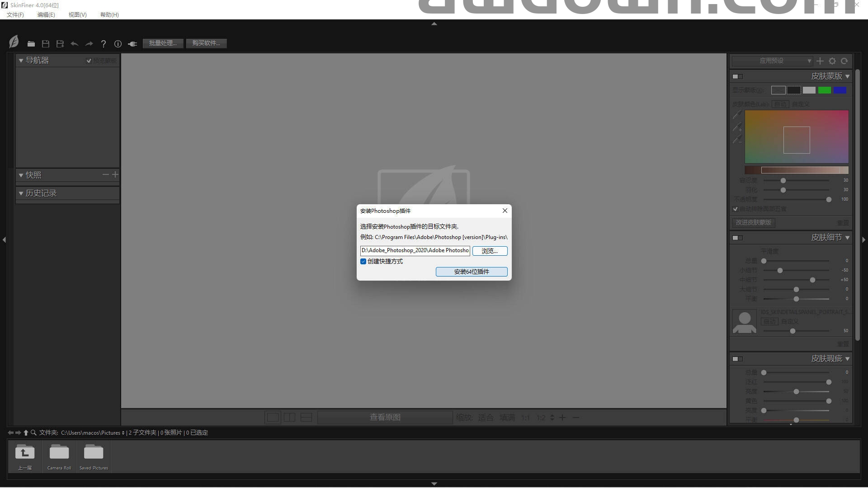Open the 应用预设 dropdown
Image resolution: width=868 pixels, height=488 pixels.
(772, 61)
